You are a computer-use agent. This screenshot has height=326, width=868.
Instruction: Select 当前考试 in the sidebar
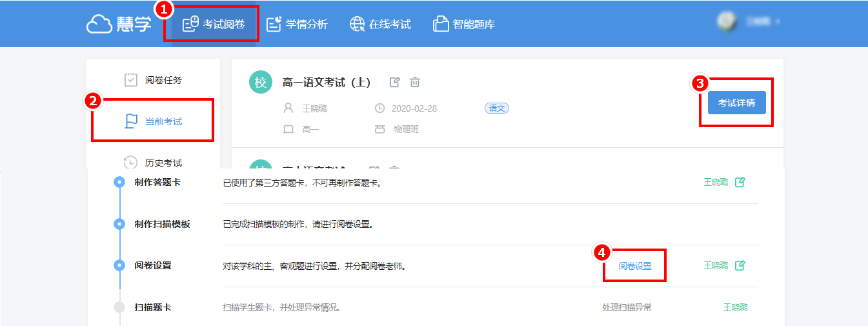click(x=154, y=121)
